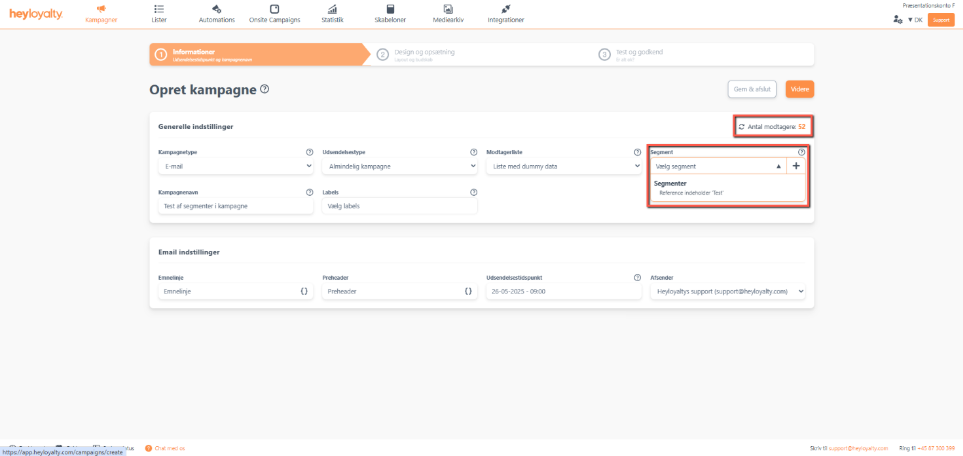Insert merge tag in Emnelinje field
963x456 pixels.
[304, 291]
